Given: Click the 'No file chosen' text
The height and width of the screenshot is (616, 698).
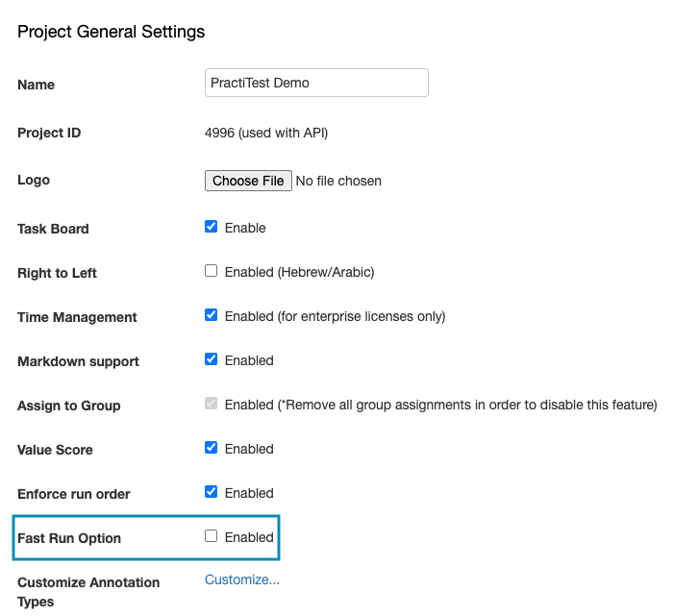Looking at the screenshot, I should pyautogui.click(x=338, y=181).
